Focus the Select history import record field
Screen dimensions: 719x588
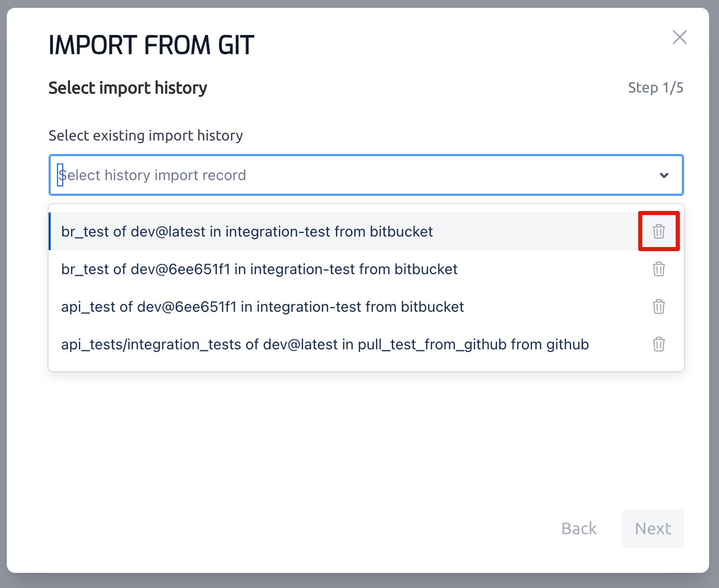point(314,175)
